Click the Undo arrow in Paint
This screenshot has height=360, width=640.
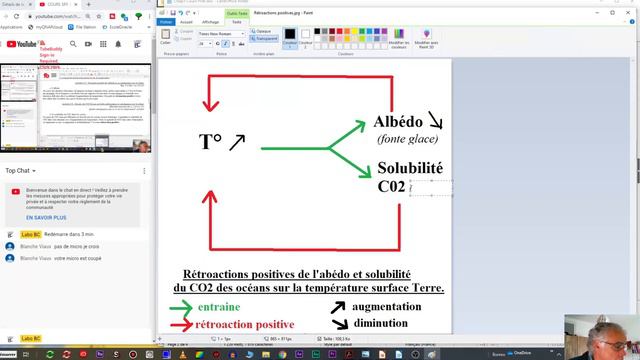[x=180, y=13]
